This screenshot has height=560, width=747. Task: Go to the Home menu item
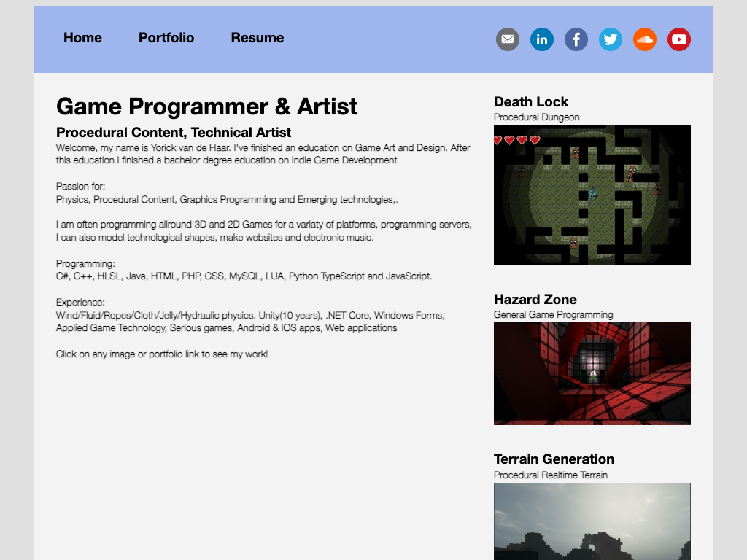[82, 38]
